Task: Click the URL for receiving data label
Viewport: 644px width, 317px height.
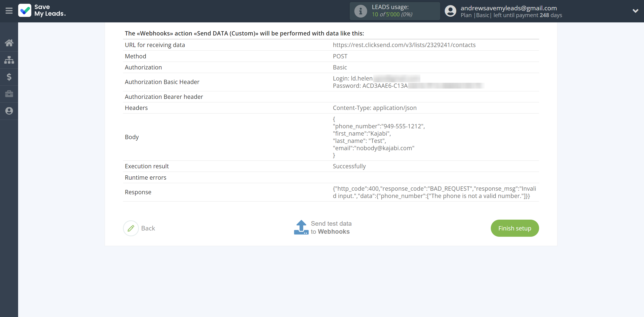Action: tap(155, 45)
